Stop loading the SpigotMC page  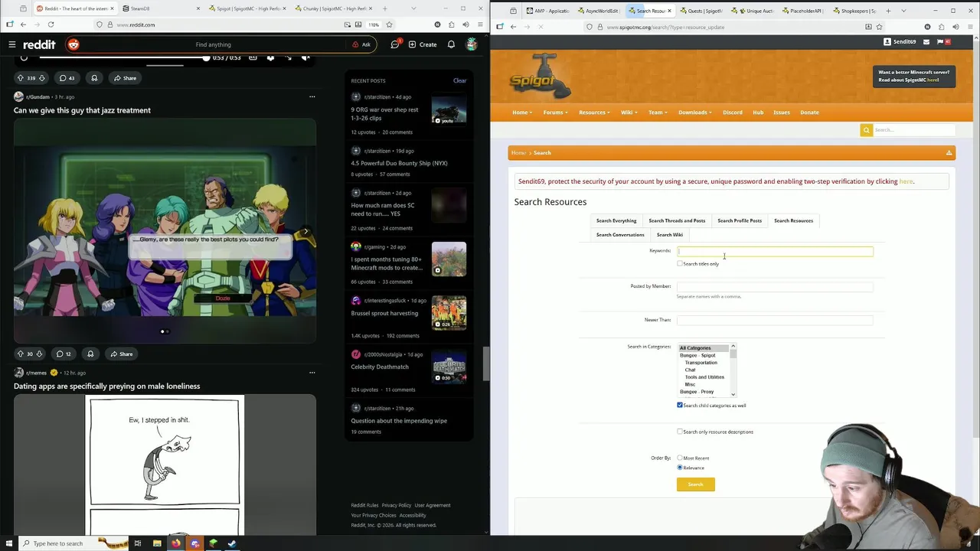(540, 27)
